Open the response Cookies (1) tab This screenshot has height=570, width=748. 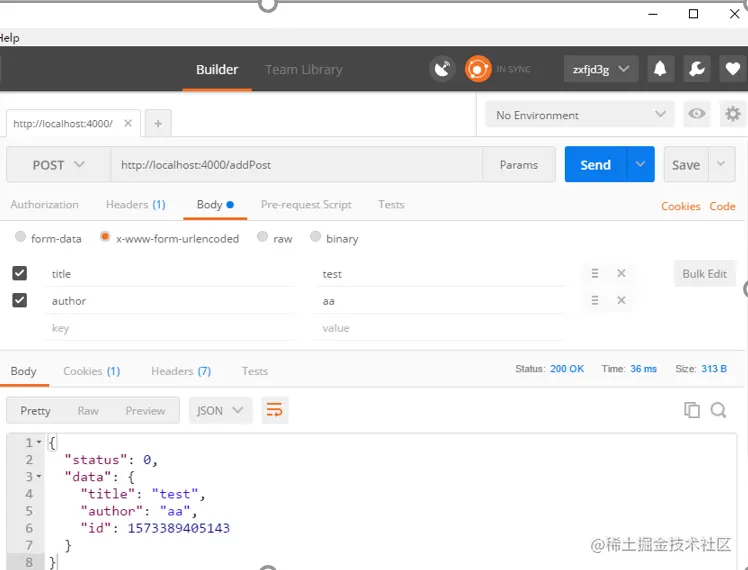(92, 371)
